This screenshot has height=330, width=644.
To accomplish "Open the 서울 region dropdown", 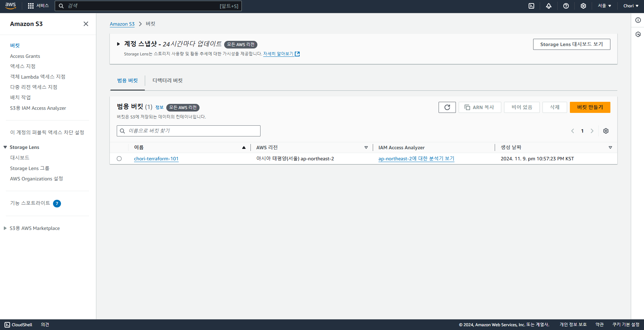I will click(605, 6).
